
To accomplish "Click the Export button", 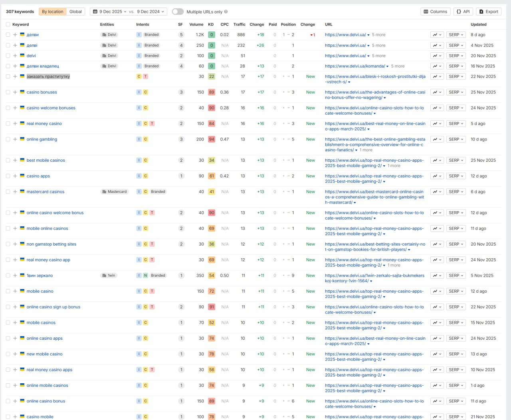I will click(489, 12).
